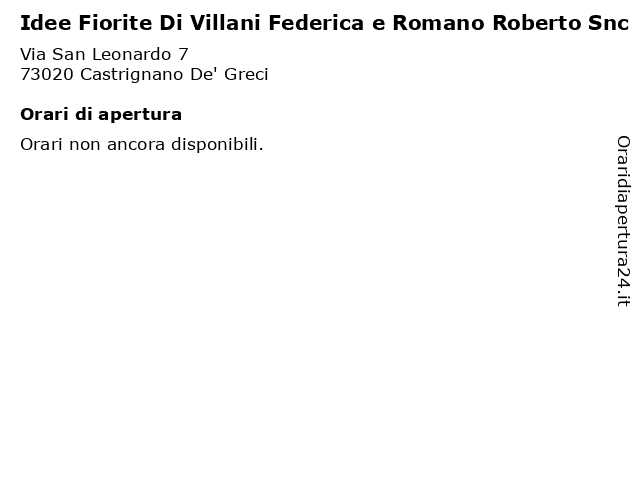The width and height of the screenshot is (640, 480).
Task: Click 'Orari non ancora disponibili.' text
Action: (142, 144)
